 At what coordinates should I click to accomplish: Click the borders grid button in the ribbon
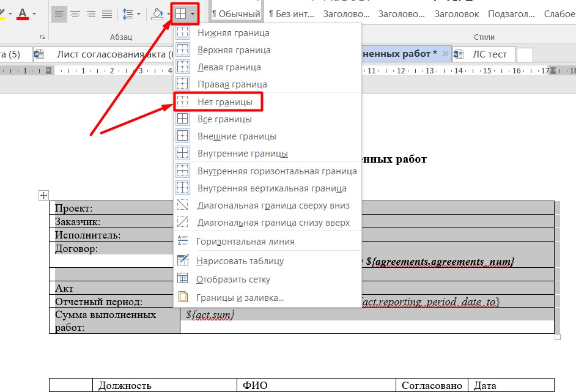[x=181, y=13]
